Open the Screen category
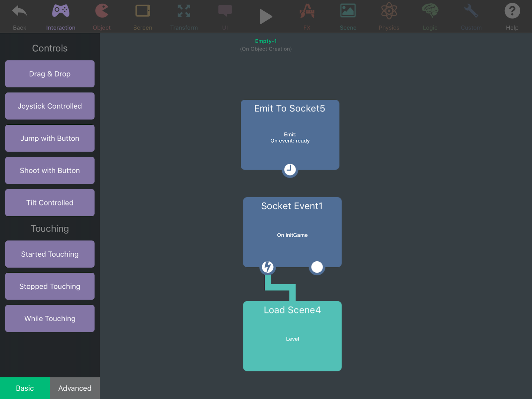The image size is (532, 399). (x=143, y=17)
